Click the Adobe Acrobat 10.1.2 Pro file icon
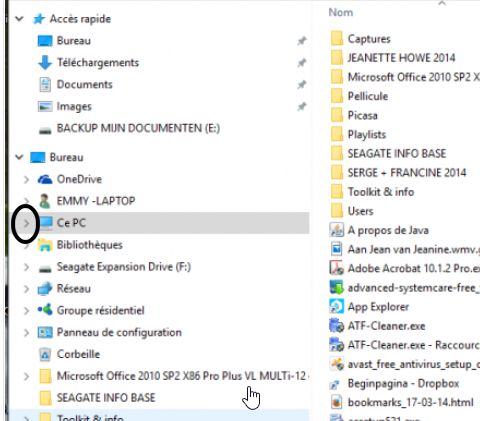The image size is (480, 421). tap(336, 268)
